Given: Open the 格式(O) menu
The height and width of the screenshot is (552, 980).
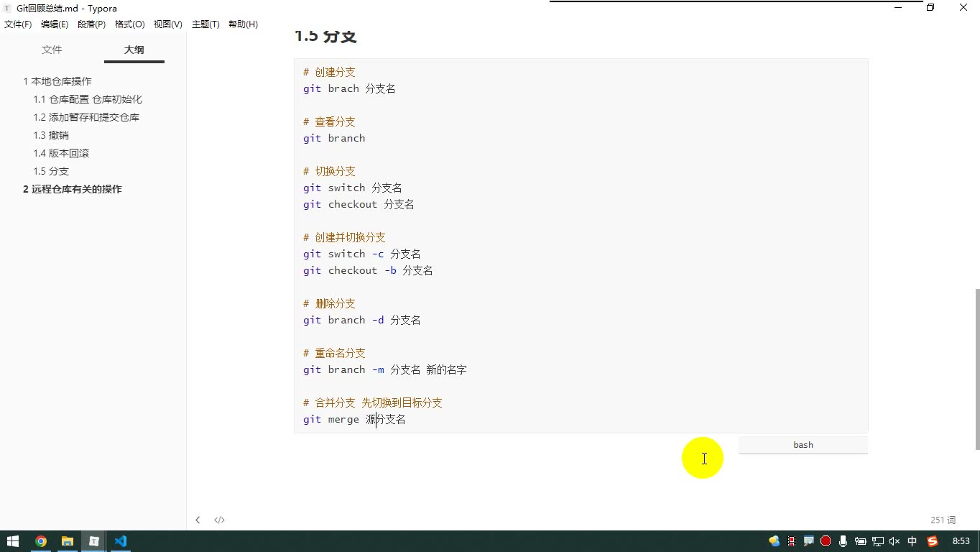Looking at the screenshot, I should [x=130, y=24].
